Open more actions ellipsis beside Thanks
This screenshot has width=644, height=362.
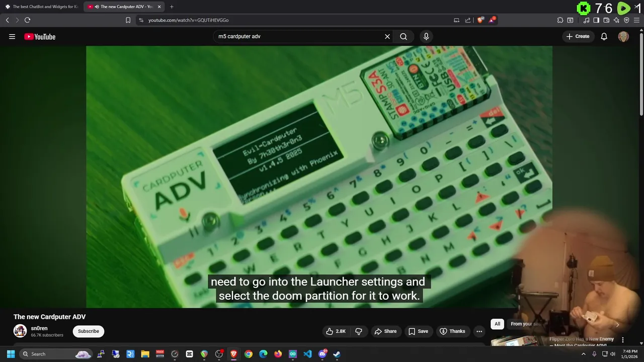tap(479, 331)
